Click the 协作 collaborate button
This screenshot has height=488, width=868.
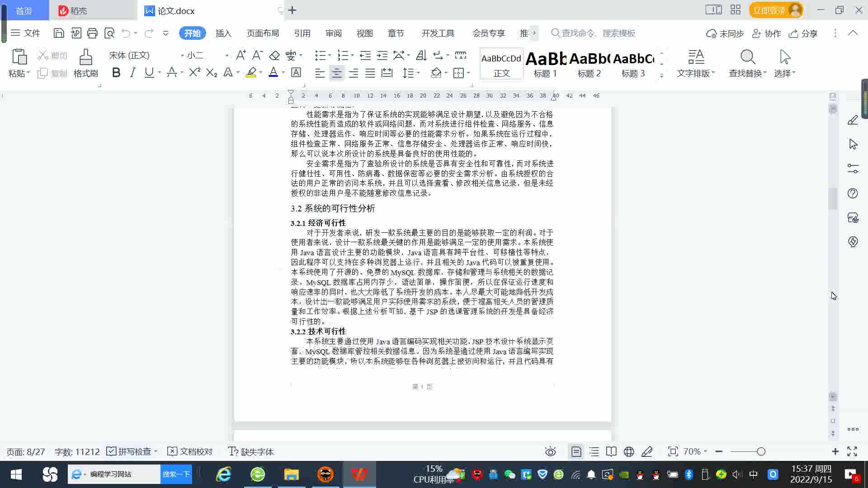pos(767,33)
